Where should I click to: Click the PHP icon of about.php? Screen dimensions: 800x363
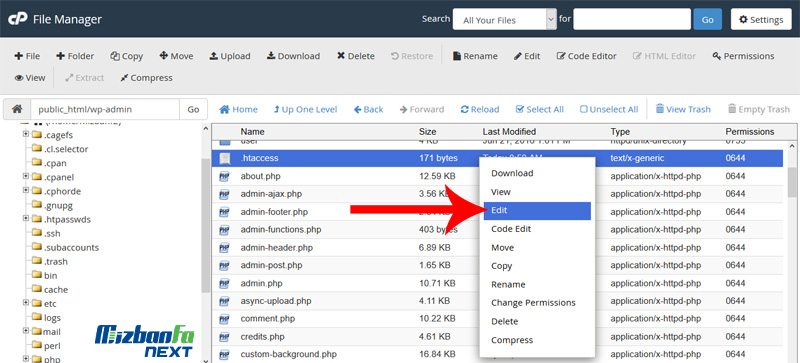click(224, 177)
